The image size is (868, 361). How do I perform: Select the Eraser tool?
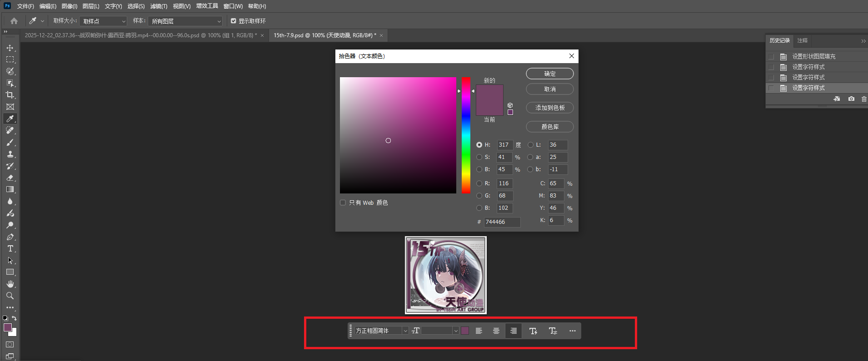pos(10,178)
